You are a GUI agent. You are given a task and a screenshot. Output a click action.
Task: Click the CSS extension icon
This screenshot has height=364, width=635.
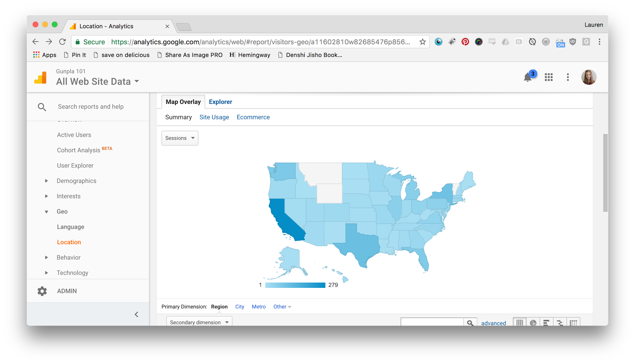(x=492, y=42)
